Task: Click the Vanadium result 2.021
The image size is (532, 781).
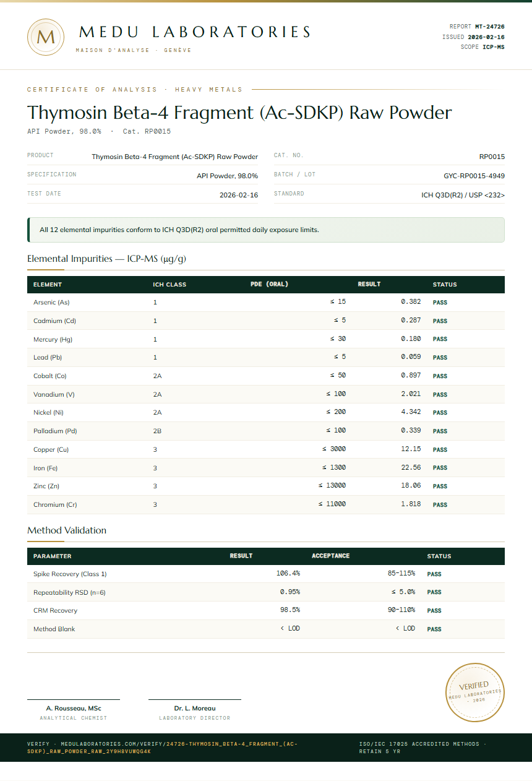Action: [411, 394]
